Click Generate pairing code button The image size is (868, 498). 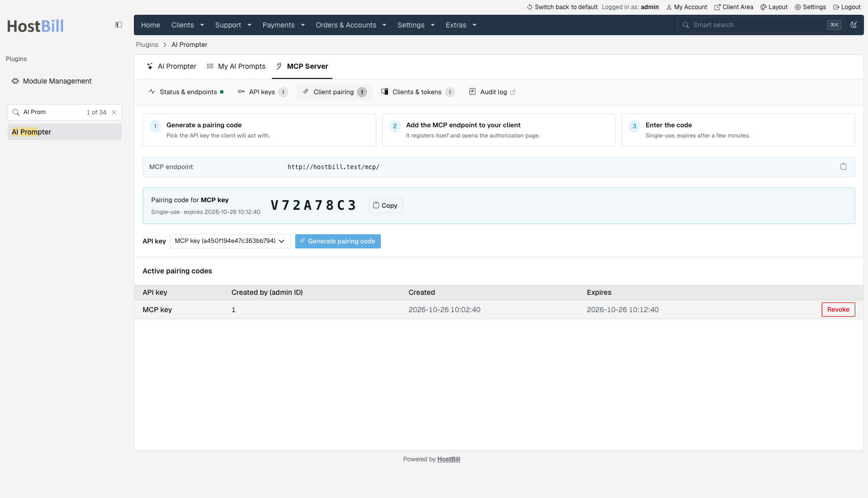point(338,241)
